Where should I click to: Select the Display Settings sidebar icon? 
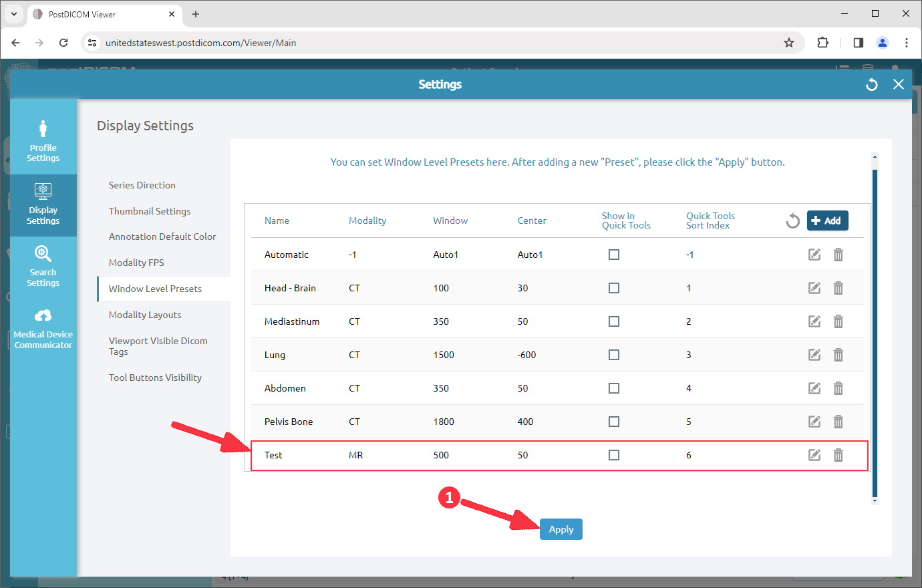pos(43,205)
